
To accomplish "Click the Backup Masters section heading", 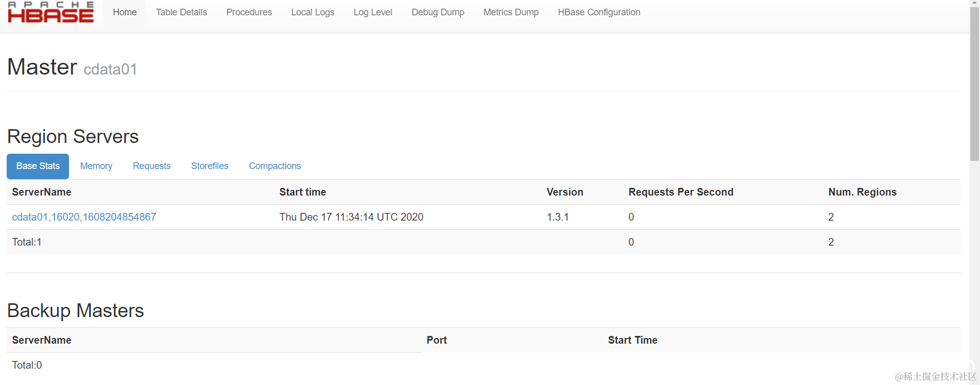I will pos(76,310).
